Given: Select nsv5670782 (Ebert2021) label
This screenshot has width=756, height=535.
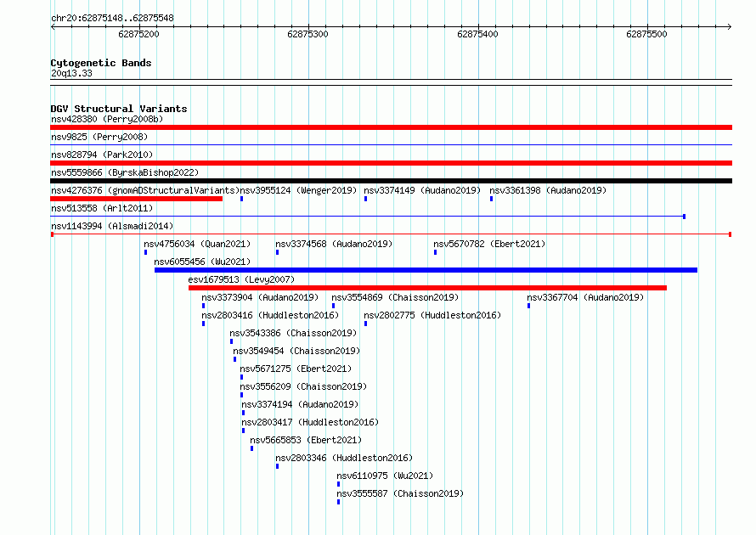Looking at the screenshot, I should [490, 244].
